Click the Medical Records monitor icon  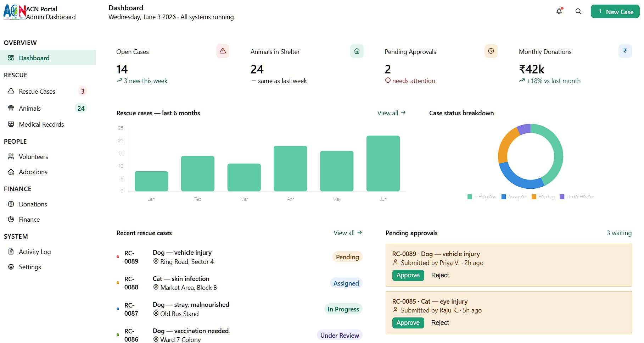point(11,124)
